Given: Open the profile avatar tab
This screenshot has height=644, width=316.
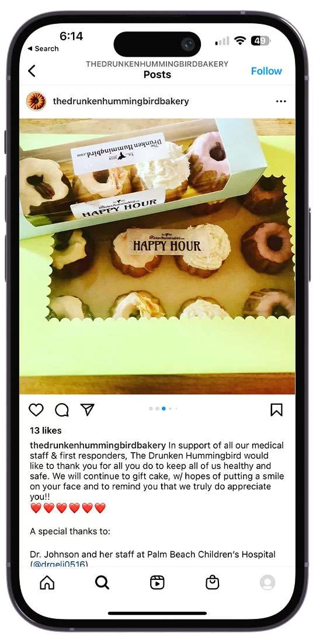Looking at the screenshot, I should coord(268,582).
